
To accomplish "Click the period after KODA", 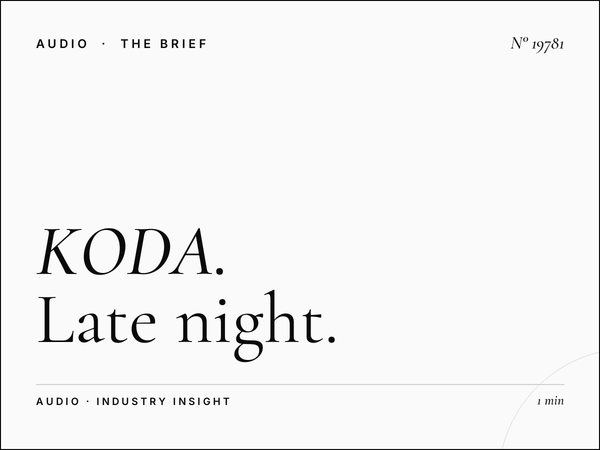I will pos(219,270).
